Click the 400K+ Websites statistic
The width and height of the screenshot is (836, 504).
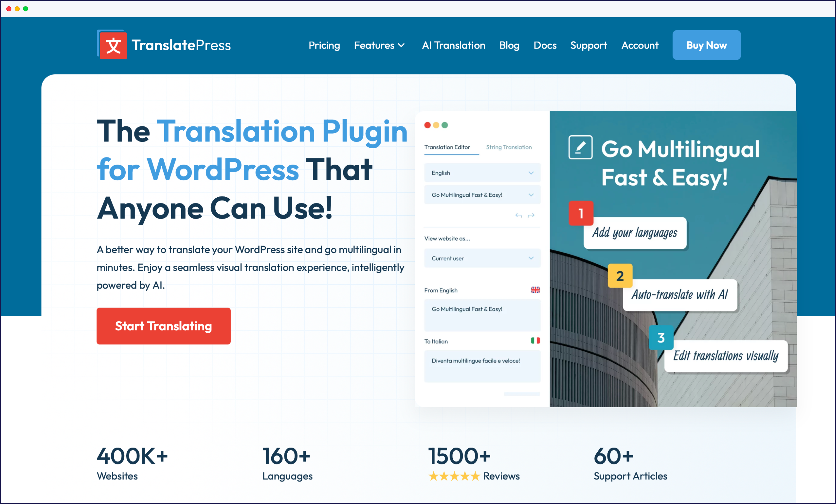(132, 463)
